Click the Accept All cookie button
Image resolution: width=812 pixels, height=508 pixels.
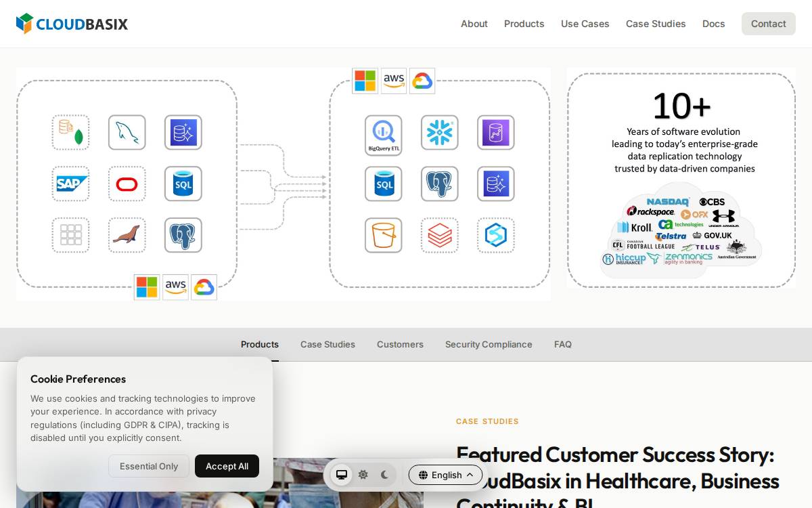click(x=227, y=466)
